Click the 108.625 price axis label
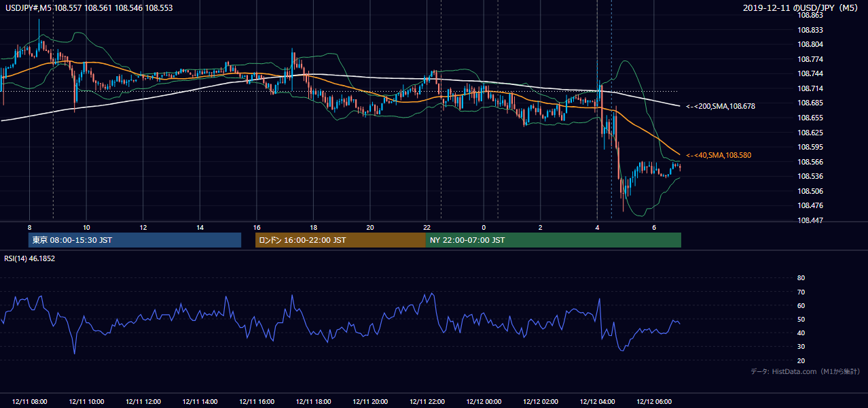The height and width of the screenshot is (408, 868). pyautogui.click(x=811, y=133)
